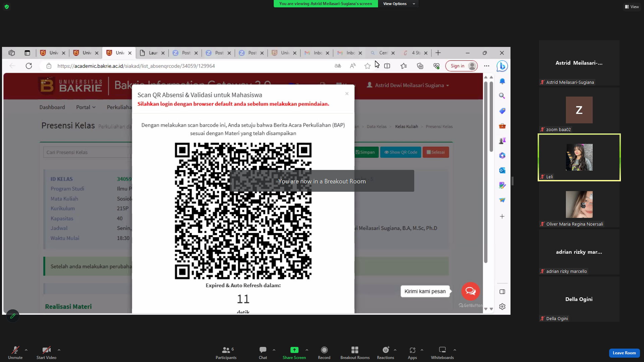644x362 pixels.
Task: Click the Bing Copilot sidebar icon
Action: tap(502, 66)
